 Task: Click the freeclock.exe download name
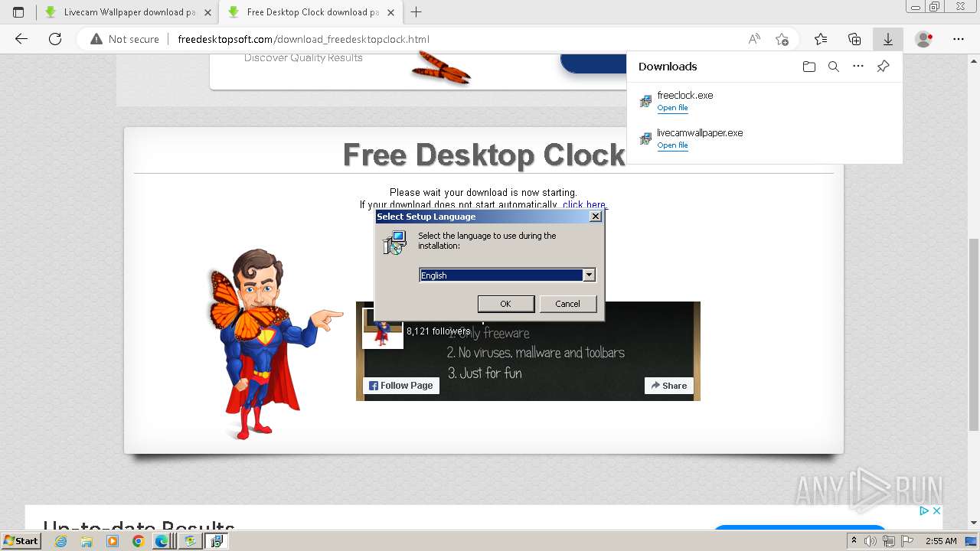(x=685, y=95)
